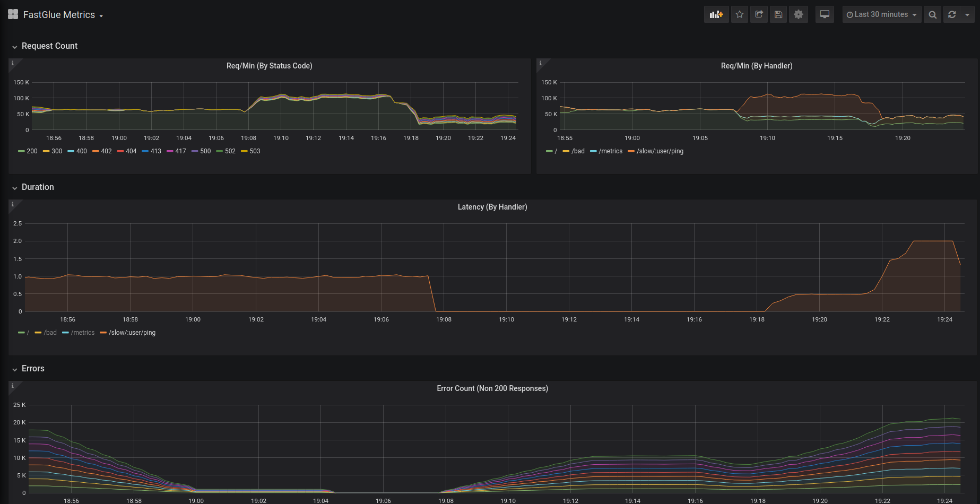Open the FastGlue Metrics dashboard picker

[63, 15]
